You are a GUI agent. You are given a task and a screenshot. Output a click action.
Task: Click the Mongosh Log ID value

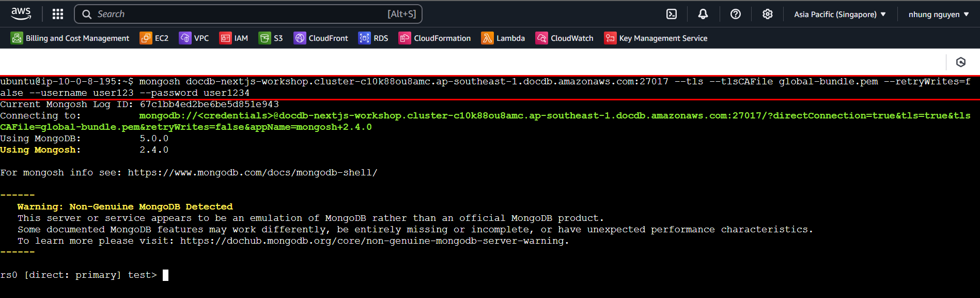[209, 105]
